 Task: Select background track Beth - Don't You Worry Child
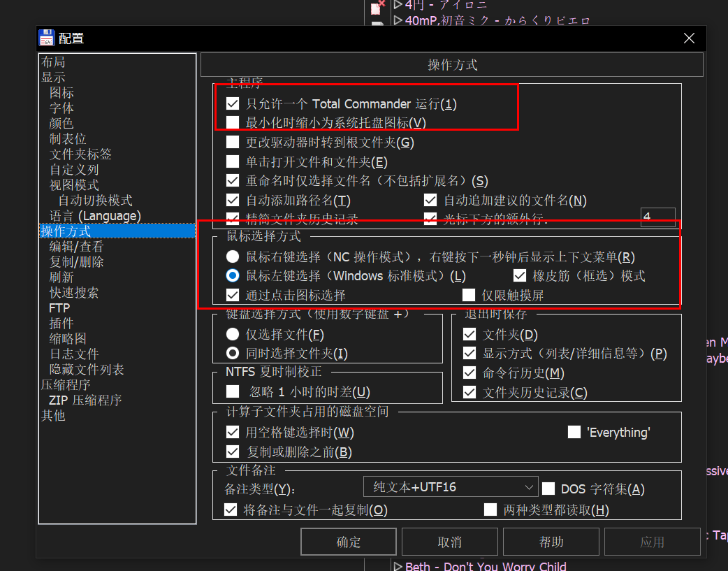click(x=486, y=566)
